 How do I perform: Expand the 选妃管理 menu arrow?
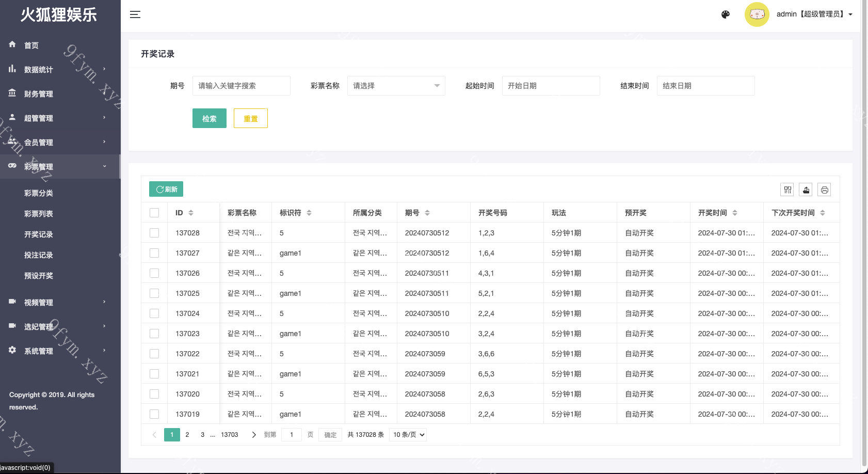tap(104, 326)
